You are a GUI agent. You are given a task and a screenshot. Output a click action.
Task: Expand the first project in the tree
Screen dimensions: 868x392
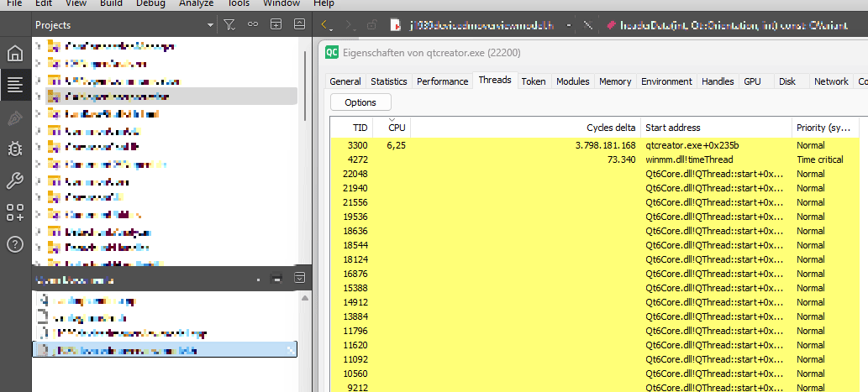point(39,45)
